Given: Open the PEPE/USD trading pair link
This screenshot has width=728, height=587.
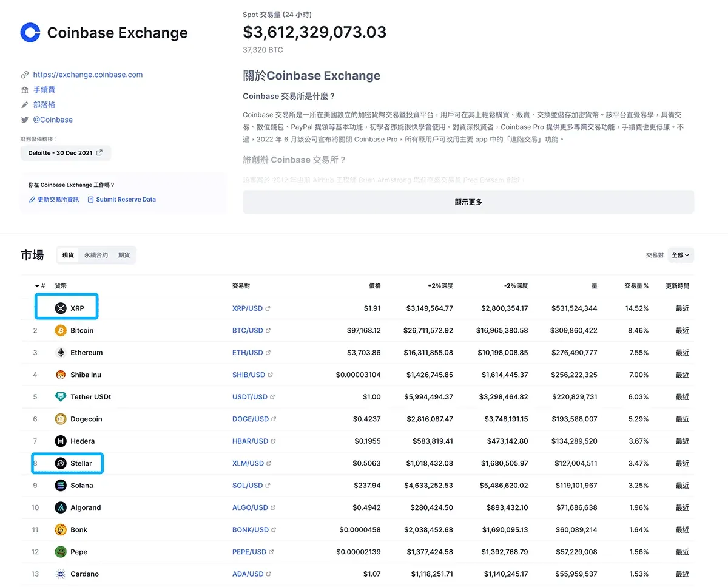Looking at the screenshot, I should [x=249, y=552].
